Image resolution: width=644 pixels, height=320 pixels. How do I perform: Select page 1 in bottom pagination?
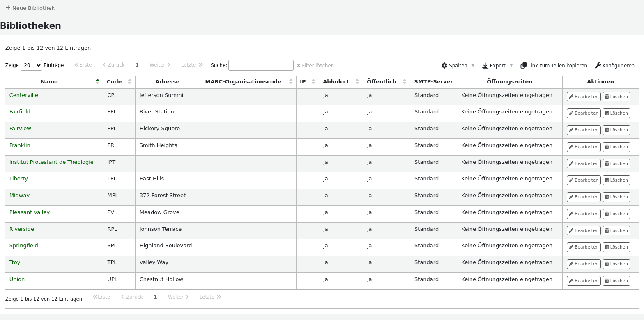click(155, 297)
